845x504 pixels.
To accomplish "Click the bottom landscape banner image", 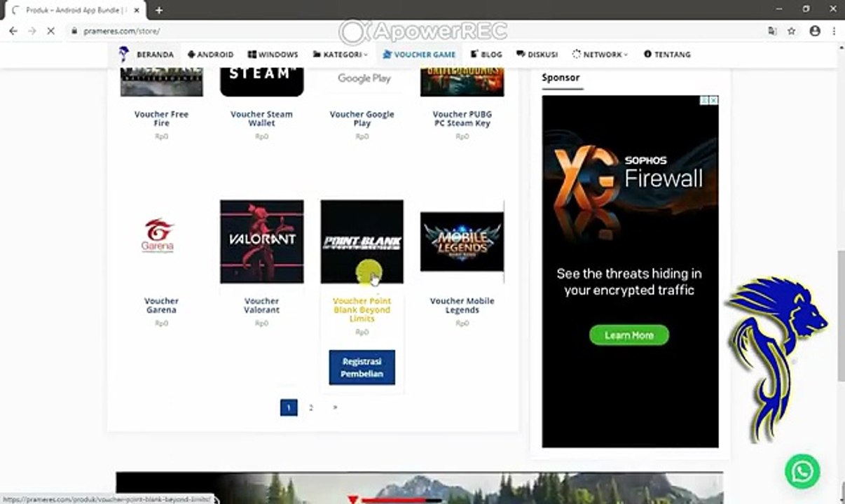I will tap(419, 488).
